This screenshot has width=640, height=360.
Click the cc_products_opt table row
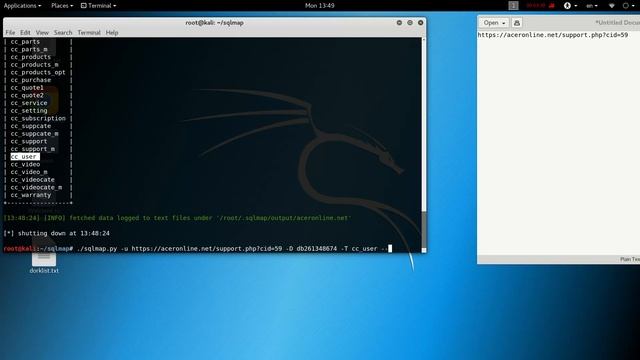click(x=38, y=72)
